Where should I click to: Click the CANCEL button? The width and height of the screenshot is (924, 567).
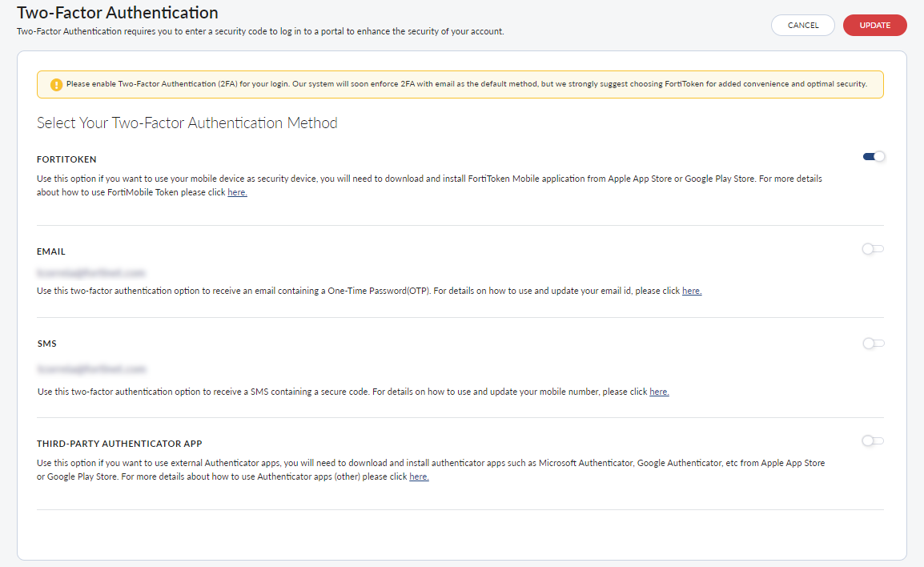[802, 25]
